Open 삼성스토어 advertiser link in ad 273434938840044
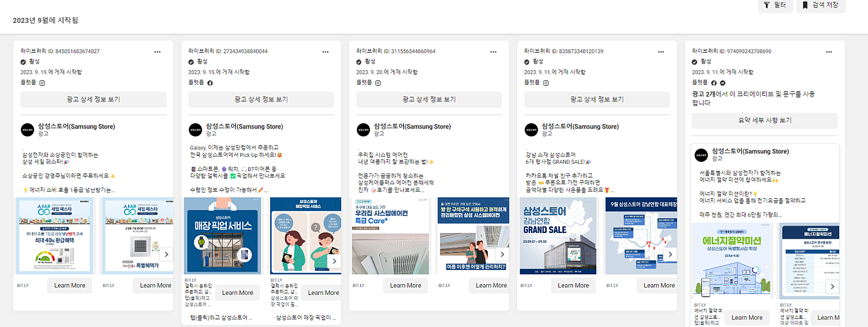This screenshot has width=868, height=327. 244,127
